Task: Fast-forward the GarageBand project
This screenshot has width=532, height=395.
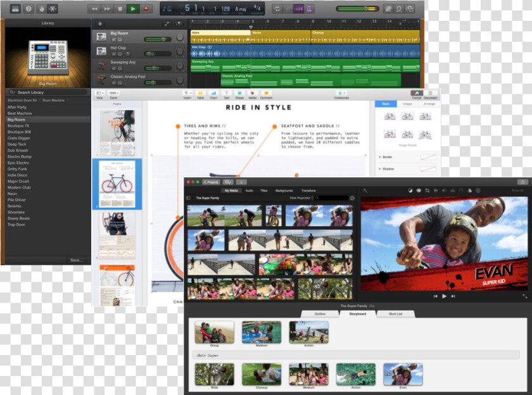Action: [x=107, y=9]
